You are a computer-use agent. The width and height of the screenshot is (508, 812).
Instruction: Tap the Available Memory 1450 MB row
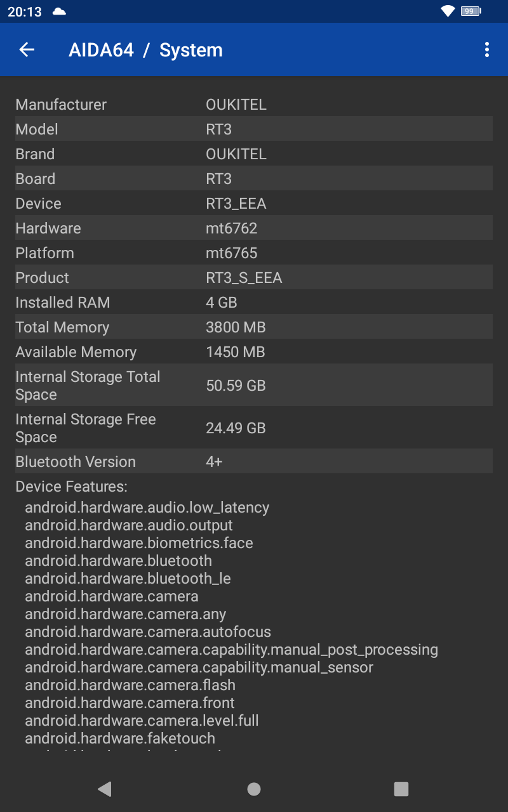(254, 351)
